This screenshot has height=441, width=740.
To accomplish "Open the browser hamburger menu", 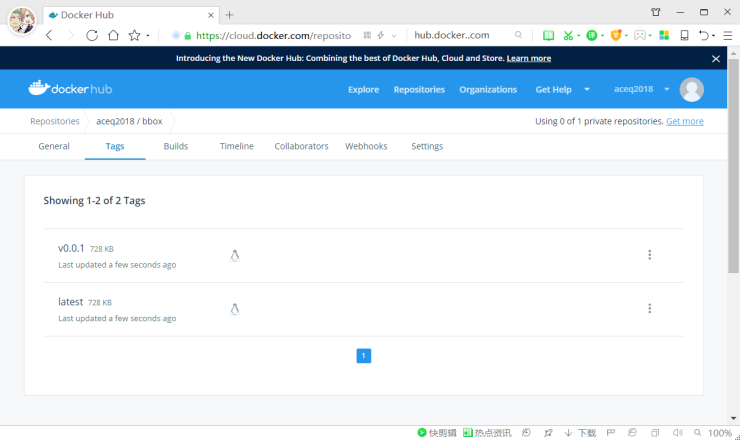I will pos(728,35).
